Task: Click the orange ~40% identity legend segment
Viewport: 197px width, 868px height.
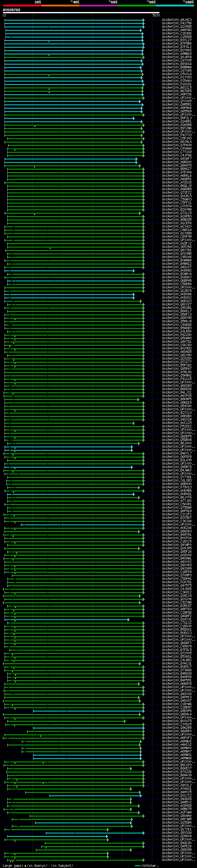Action: click(x=60, y=6)
